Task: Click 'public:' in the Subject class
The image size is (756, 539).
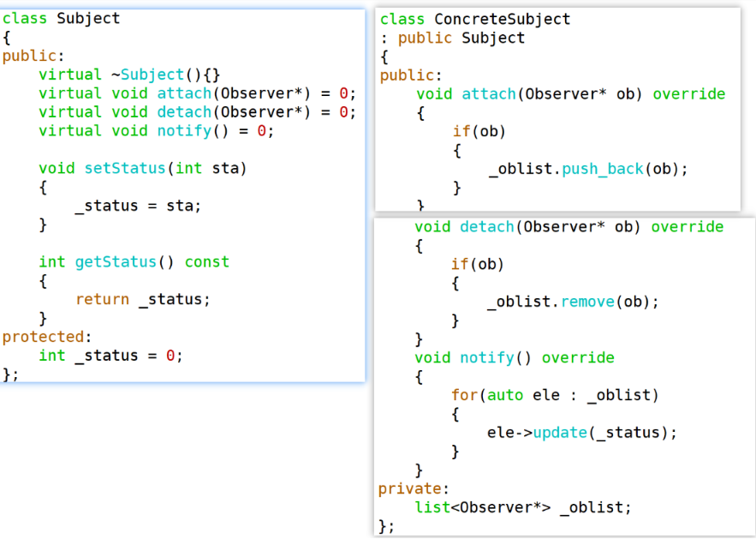Action: (33, 56)
